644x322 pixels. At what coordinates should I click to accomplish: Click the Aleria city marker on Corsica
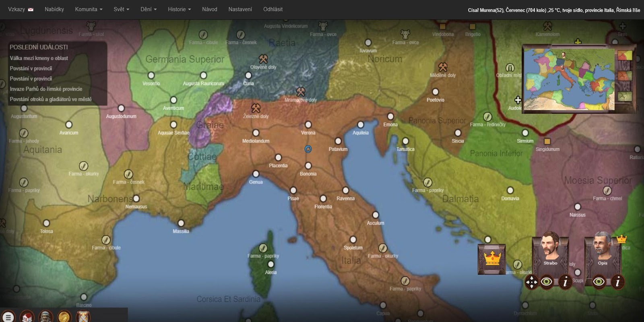pyautogui.click(x=270, y=264)
